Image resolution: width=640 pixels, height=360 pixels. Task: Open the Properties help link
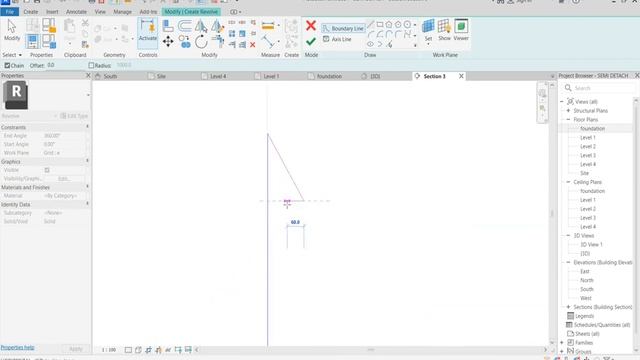click(18, 347)
